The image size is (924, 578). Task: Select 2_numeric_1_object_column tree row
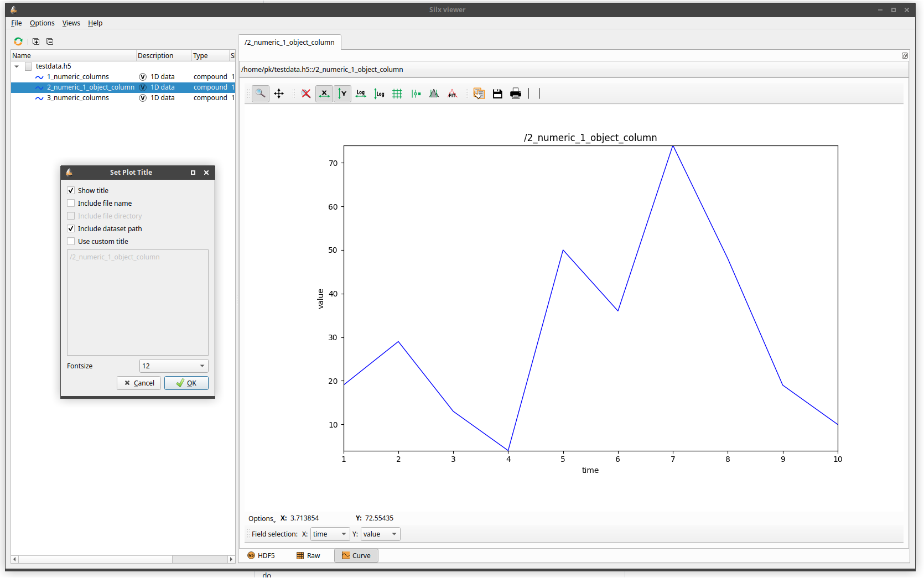(123, 87)
